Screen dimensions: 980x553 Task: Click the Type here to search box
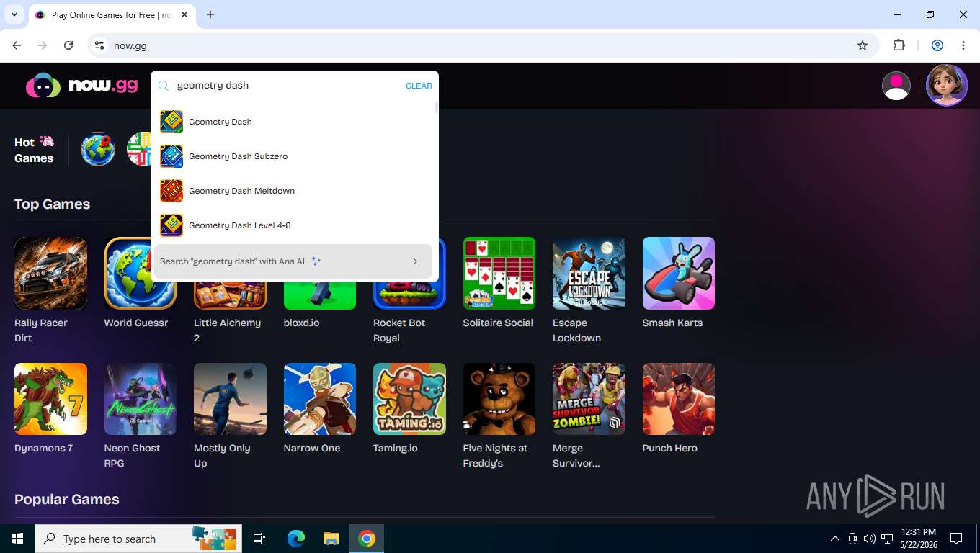pyautogui.click(x=138, y=539)
